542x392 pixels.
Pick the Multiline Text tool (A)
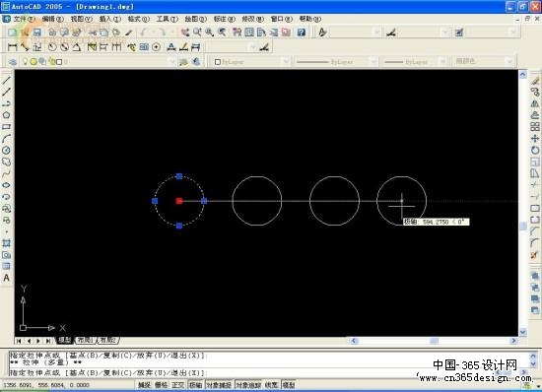[x=6, y=278]
